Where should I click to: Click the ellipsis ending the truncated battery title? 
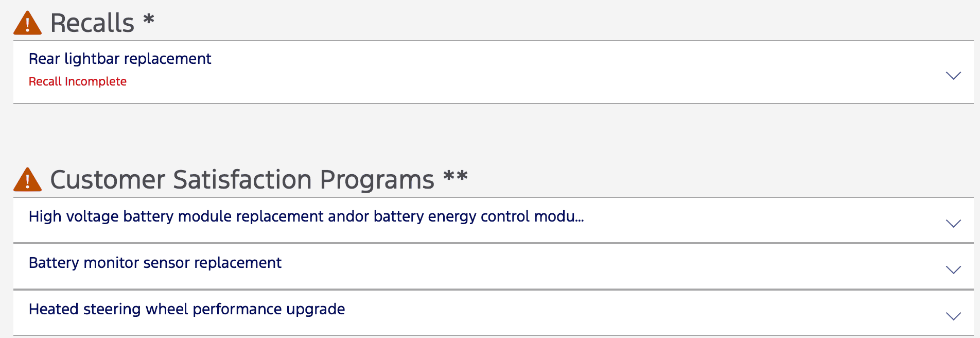point(579,218)
